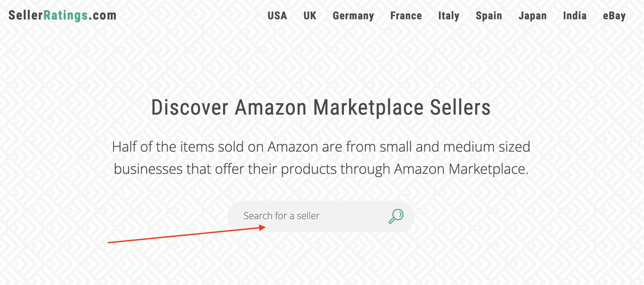Click the green "Ratings" part of the logo
The height and width of the screenshot is (285, 644).
click(66, 16)
